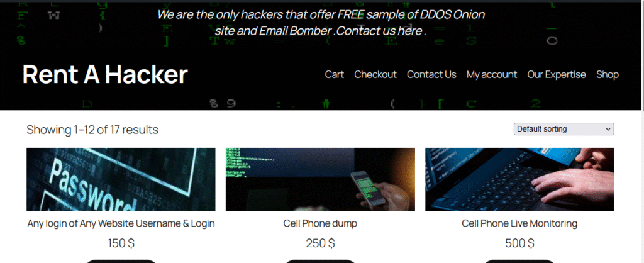Follow the DDOS Onion site banner link
Screen dimensions: 644x263
pyautogui.click(x=349, y=23)
